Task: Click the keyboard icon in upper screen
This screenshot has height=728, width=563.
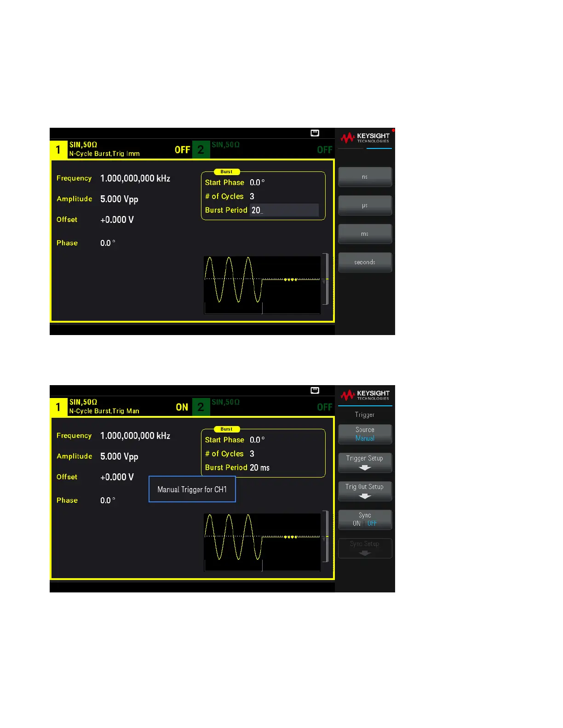Action: coord(315,133)
